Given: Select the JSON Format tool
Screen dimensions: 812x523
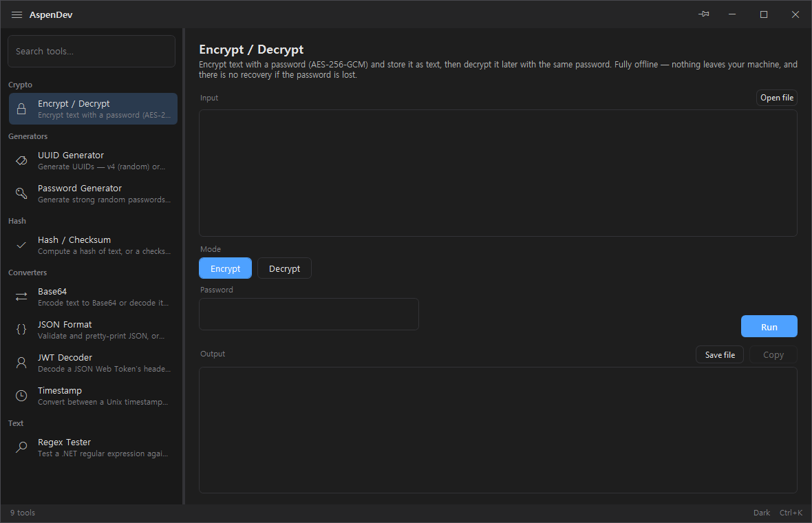Looking at the screenshot, I should point(93,330).
